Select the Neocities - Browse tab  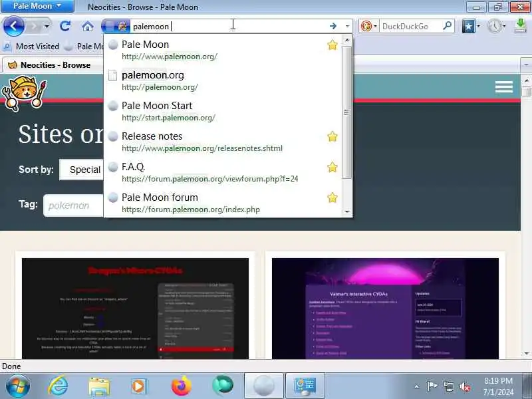[51, 65]
